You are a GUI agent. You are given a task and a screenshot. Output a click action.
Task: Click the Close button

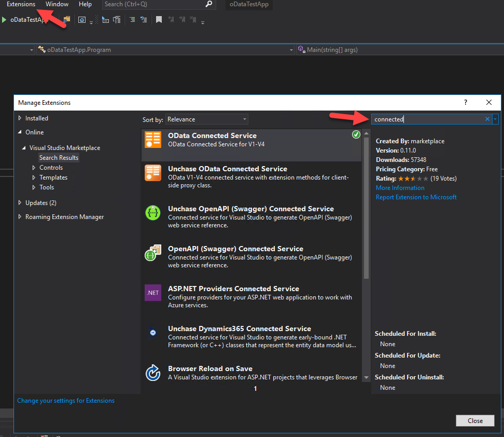(x=475, y=420)
